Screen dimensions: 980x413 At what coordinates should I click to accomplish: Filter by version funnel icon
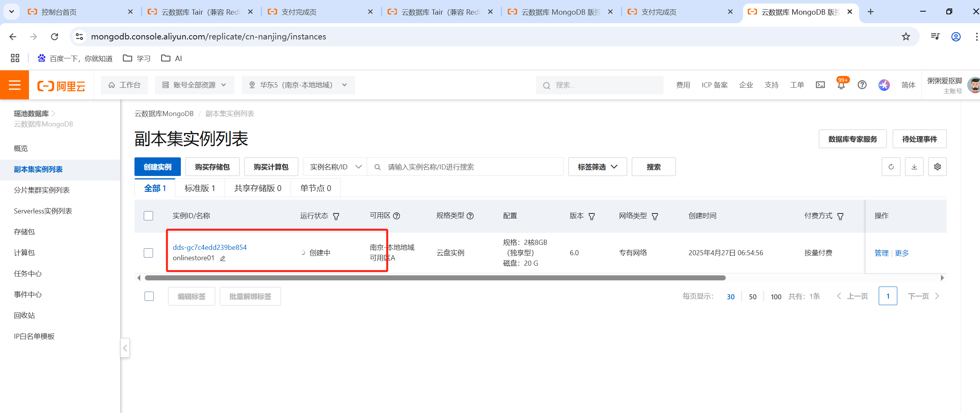click(592, 216)
